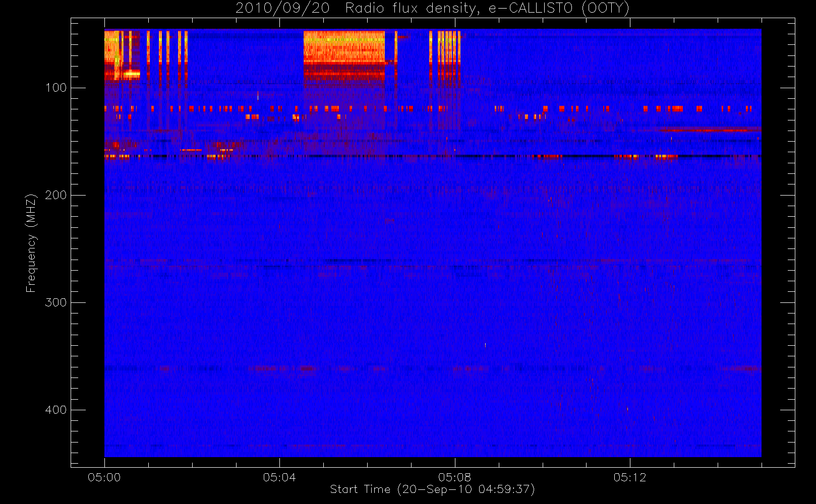Click the '05:12' time tick label
Screen dimensions: 816x504
tap(630, 477)
